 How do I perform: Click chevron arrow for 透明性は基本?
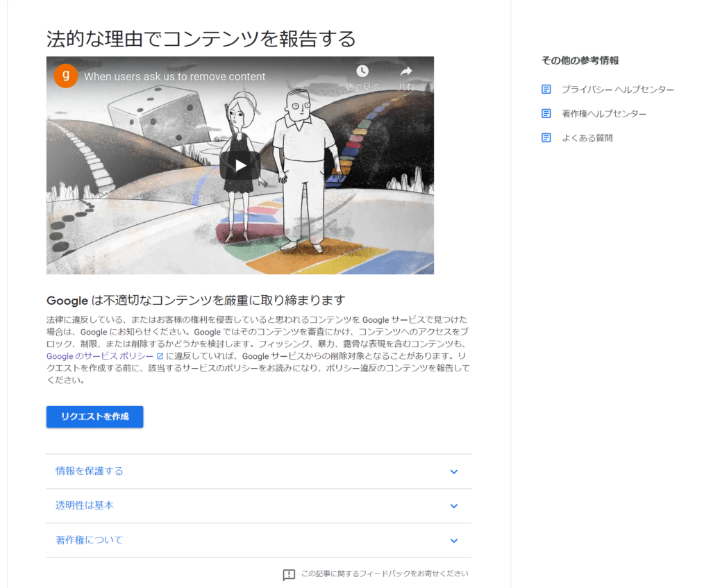coord(454,506)
